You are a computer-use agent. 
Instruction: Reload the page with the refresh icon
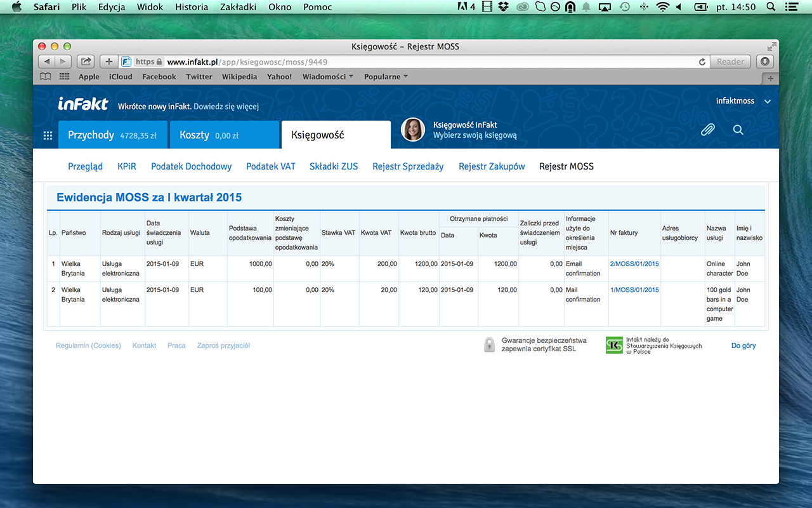702,62
